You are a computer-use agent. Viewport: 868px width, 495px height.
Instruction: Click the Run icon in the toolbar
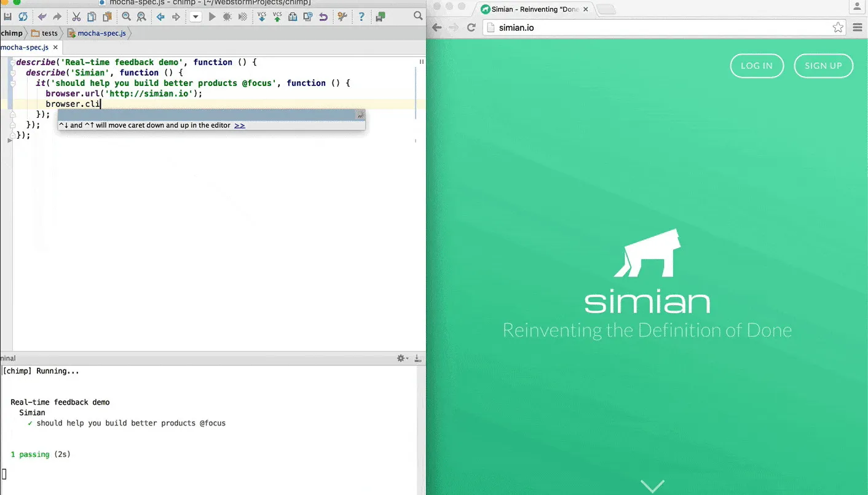point(212,17)
